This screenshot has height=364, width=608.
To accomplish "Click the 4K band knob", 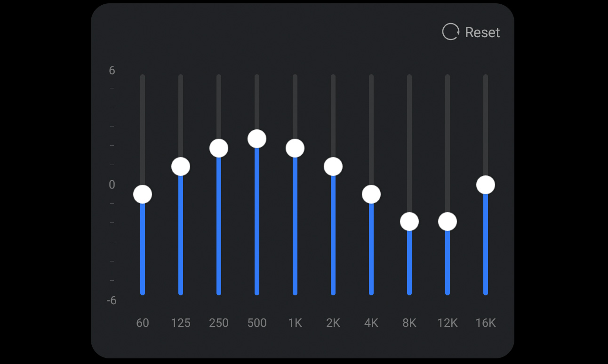I will 371,194.
